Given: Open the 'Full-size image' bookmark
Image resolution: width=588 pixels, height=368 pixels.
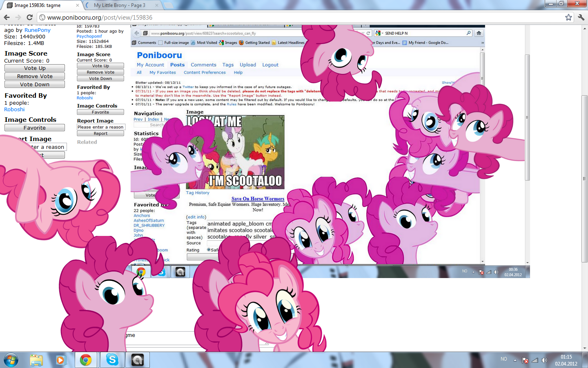Looking at the screenshot, I should coord(174,43).
